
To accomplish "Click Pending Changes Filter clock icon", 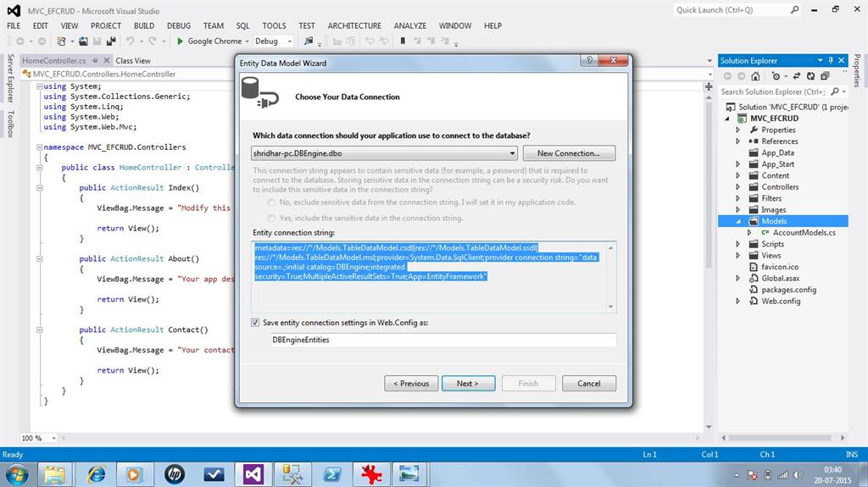I will click(x=776, y=76).
